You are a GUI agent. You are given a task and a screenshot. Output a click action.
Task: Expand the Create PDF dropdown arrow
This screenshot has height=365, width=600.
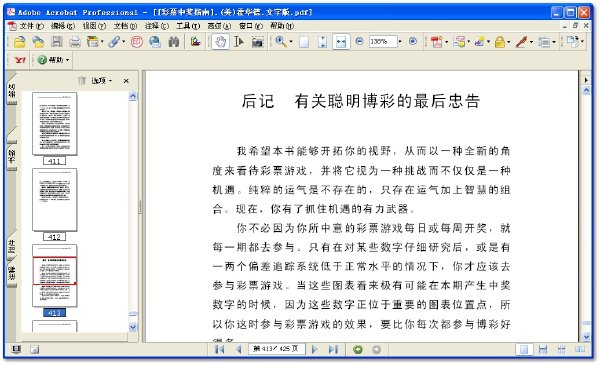coord(446,42)
